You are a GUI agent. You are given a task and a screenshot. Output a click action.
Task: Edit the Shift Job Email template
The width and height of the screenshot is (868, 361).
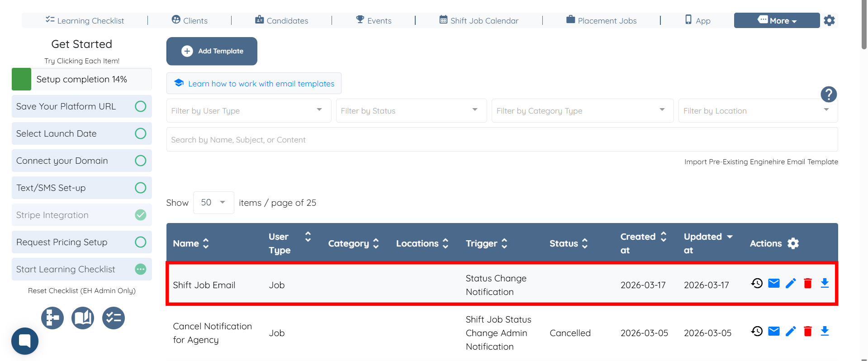[x=791, y=284]
